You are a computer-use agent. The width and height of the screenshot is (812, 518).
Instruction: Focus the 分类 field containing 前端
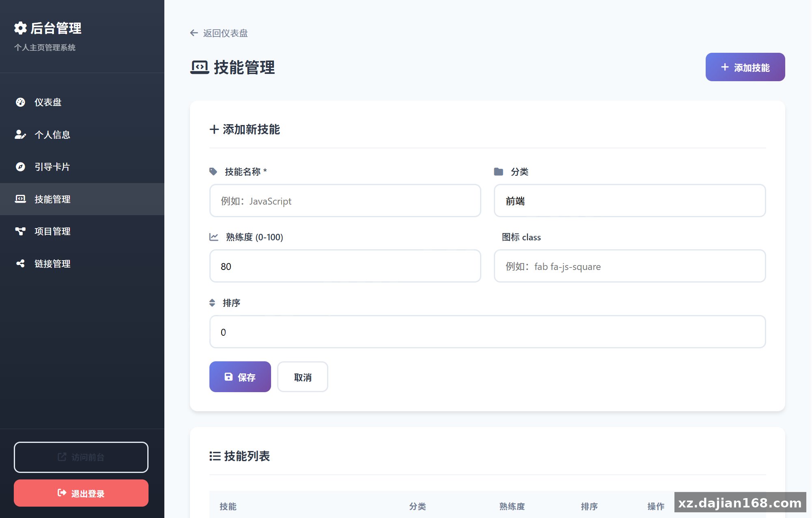point(630,201)
